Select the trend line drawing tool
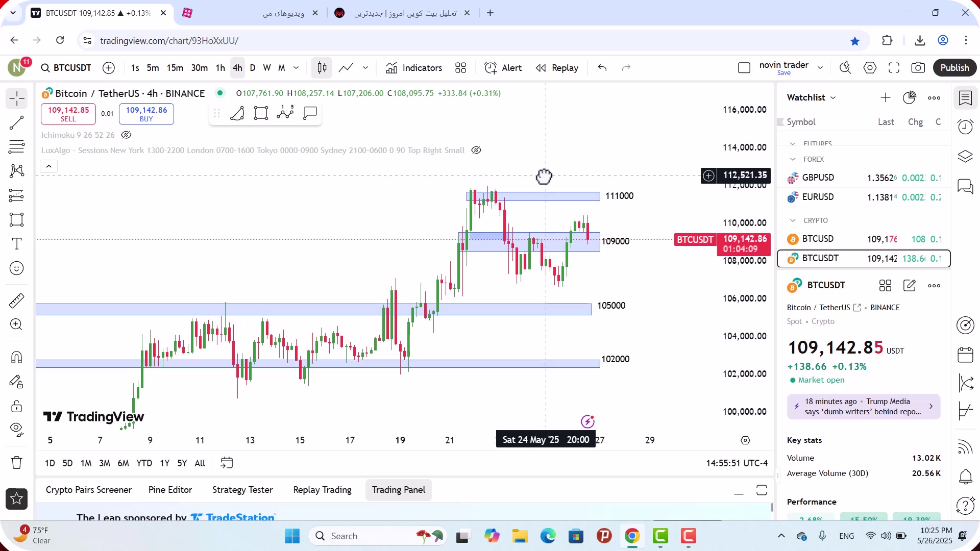The image size is (980, 551). pyautogui.click(x=16, y=122)
